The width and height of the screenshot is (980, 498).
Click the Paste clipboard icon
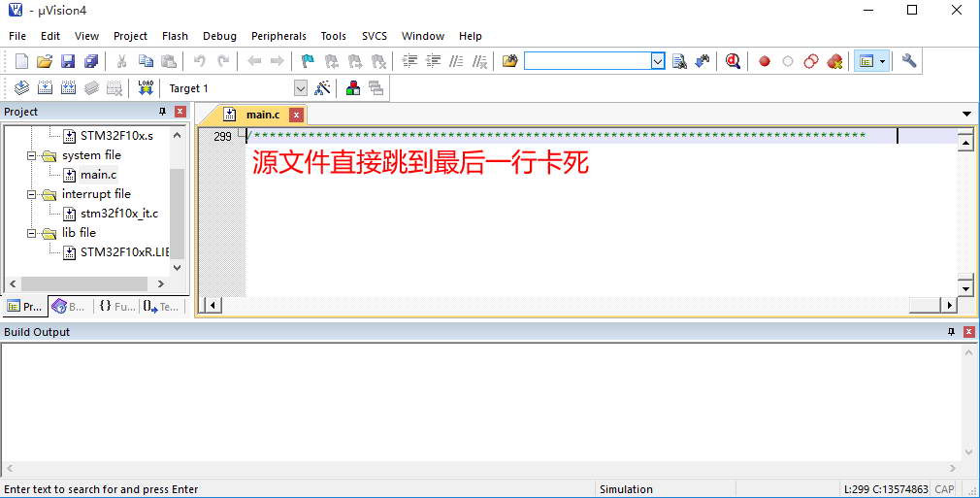(169, 61)
